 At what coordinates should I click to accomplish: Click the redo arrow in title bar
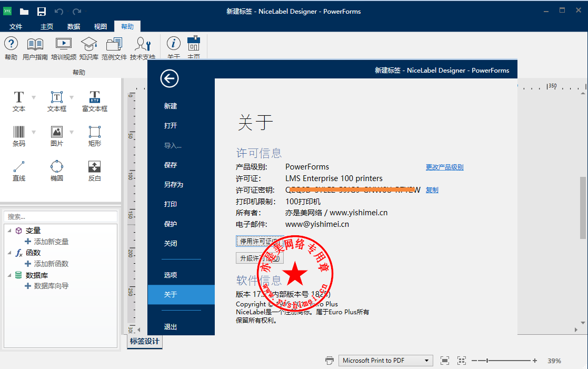pyautogui.click(x=77, y=12)
